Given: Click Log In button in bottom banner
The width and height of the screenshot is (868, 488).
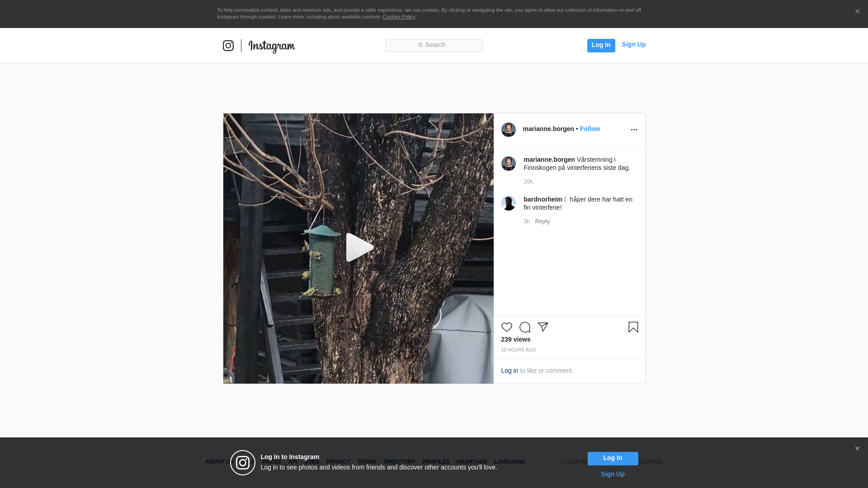Looking at the screenshot, I should click(613, 458).
